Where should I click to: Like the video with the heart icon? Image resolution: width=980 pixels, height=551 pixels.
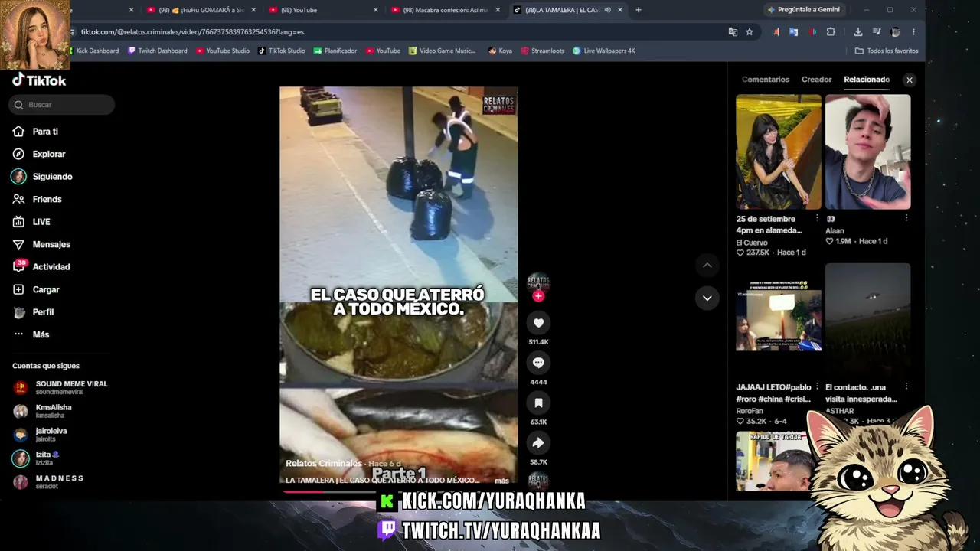(x=538, y=323)
